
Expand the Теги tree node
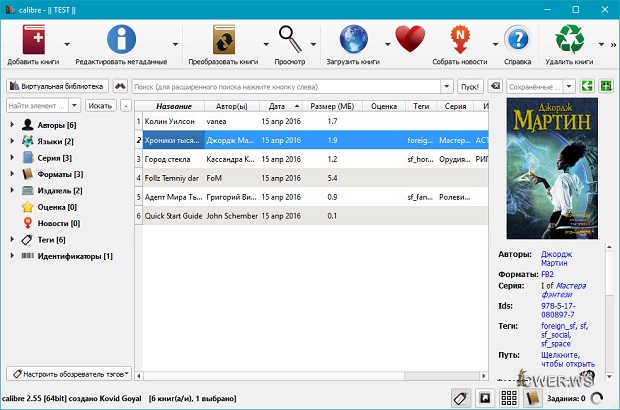point(12,240)
